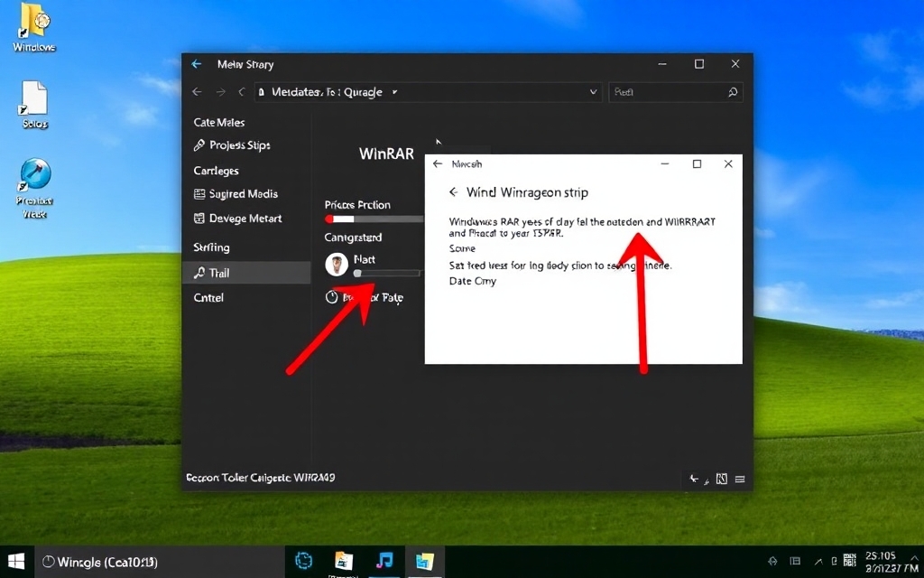Open the active folder app in the taskbar
924x578 pixels.
pos(424,561)
